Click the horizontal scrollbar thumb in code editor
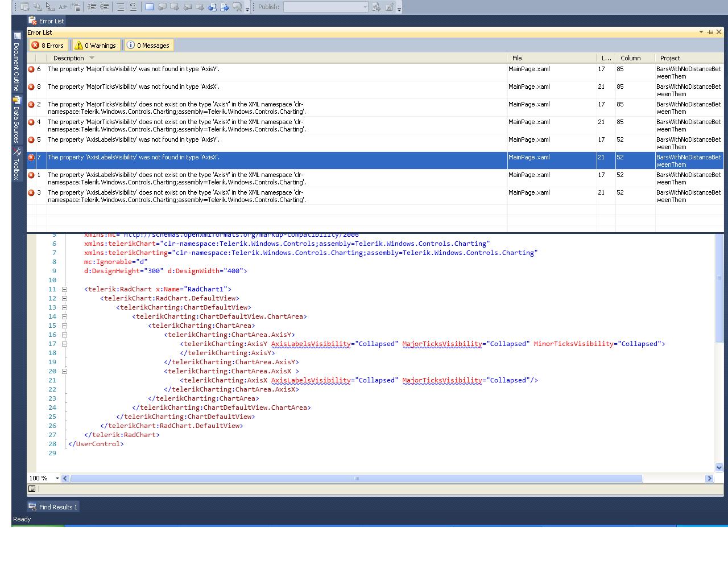Image resolution: width=728 pixels, height=568 pixels. click(356, 478)
